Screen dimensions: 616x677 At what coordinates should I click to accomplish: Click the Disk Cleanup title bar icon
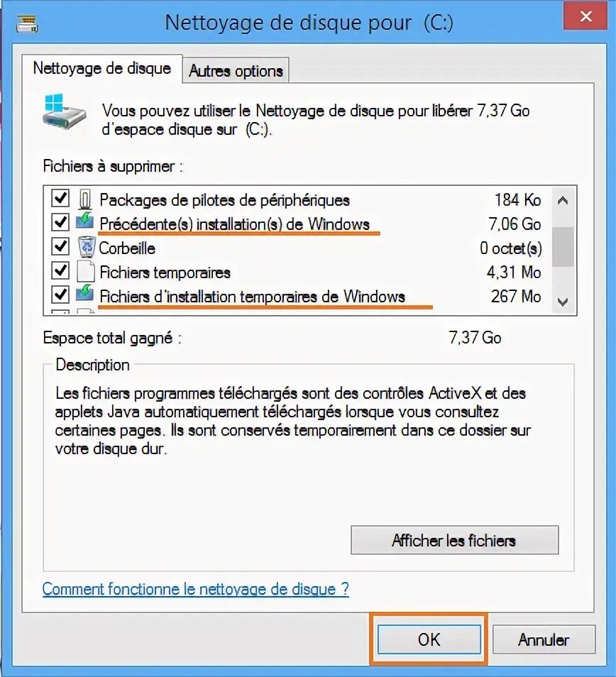27,23
